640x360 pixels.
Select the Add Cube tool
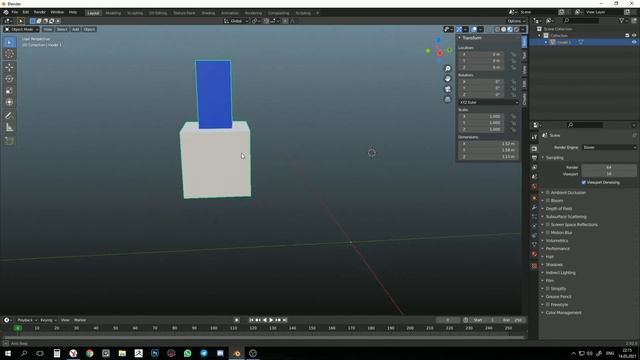coord(9,141)
